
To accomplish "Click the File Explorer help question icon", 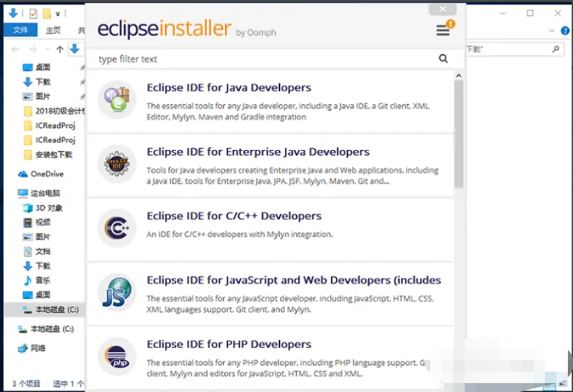I will pyautogui.click(x=565, y=31).
